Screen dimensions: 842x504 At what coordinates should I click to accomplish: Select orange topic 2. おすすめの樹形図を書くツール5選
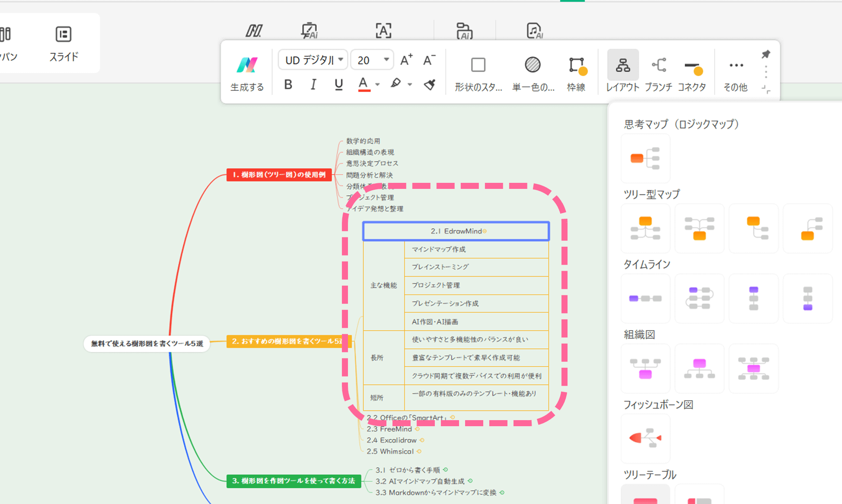(289, 341)
